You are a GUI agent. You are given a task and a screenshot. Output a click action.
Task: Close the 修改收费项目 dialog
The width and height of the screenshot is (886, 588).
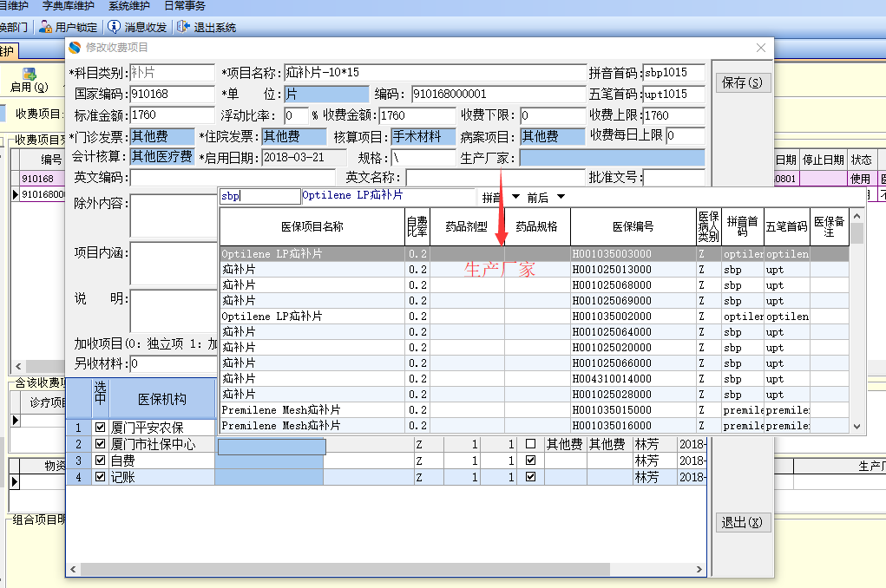pyautogui.click(x=761, y=48)
